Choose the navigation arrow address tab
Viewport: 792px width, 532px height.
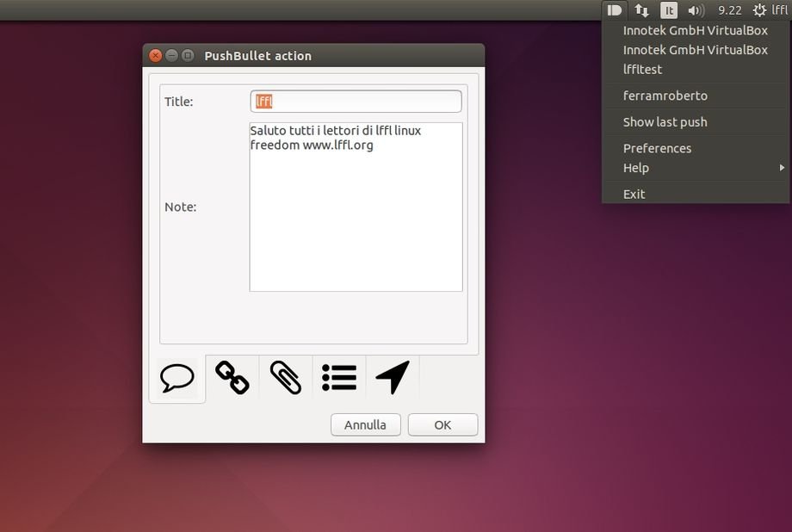click(x=393, y=378)
